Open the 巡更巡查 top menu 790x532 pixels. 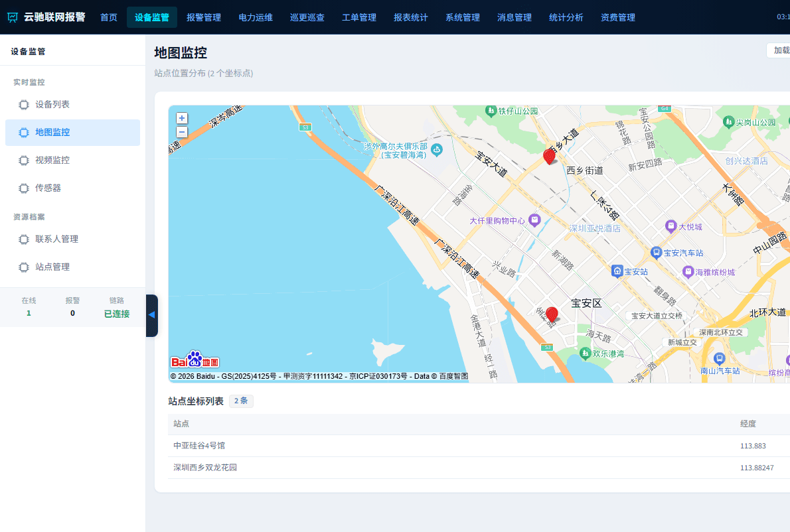[307, 18]
